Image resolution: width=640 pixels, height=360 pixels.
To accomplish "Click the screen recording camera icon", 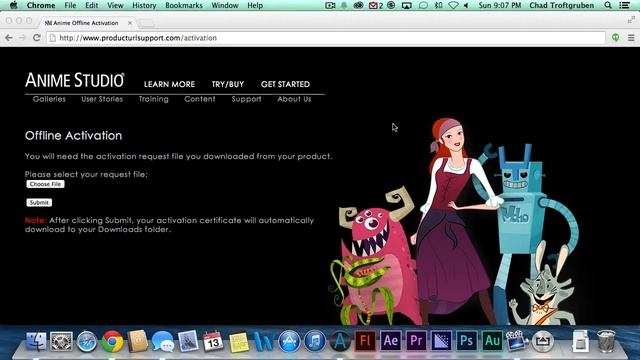I will pyautogui.click(x=330, y=5).
